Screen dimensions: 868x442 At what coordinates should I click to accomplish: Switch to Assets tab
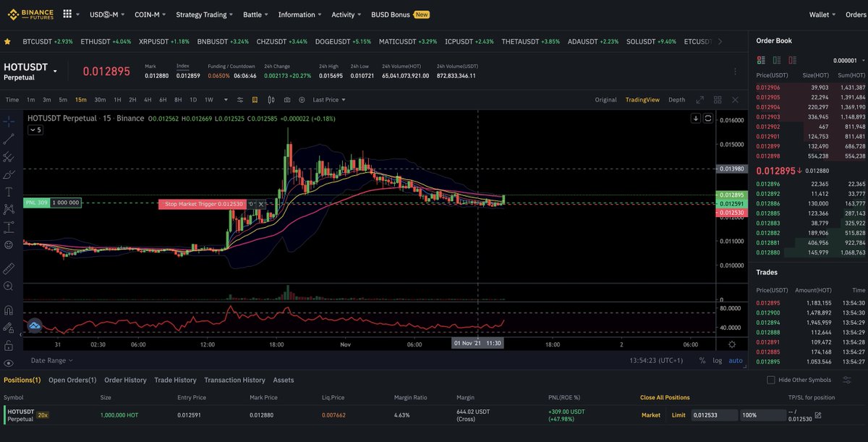(x=283, y=380)
